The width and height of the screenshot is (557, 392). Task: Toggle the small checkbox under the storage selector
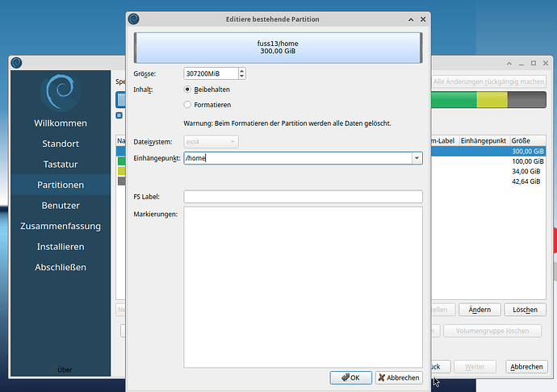[x=119, y=115]
